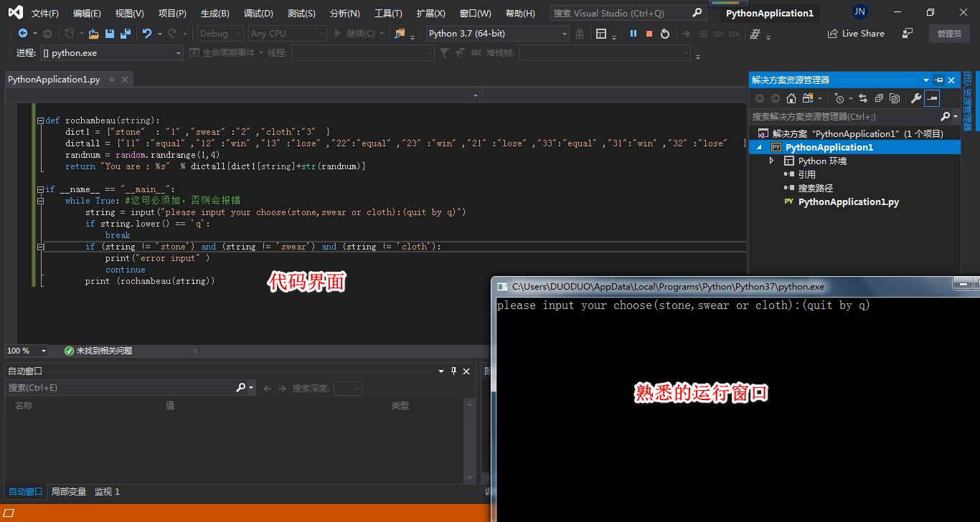Click the 管理员 button
This screenshot has height=522, width=980.
tap(948, 34)
